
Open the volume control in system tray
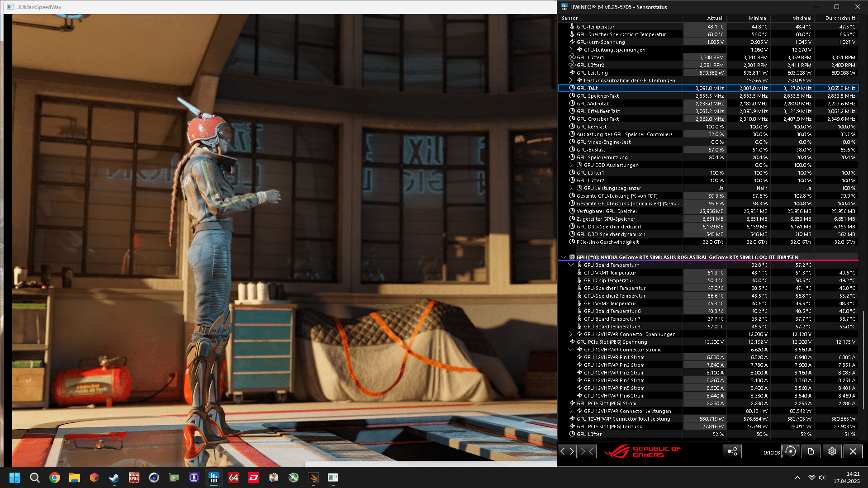tap(822, 478)
